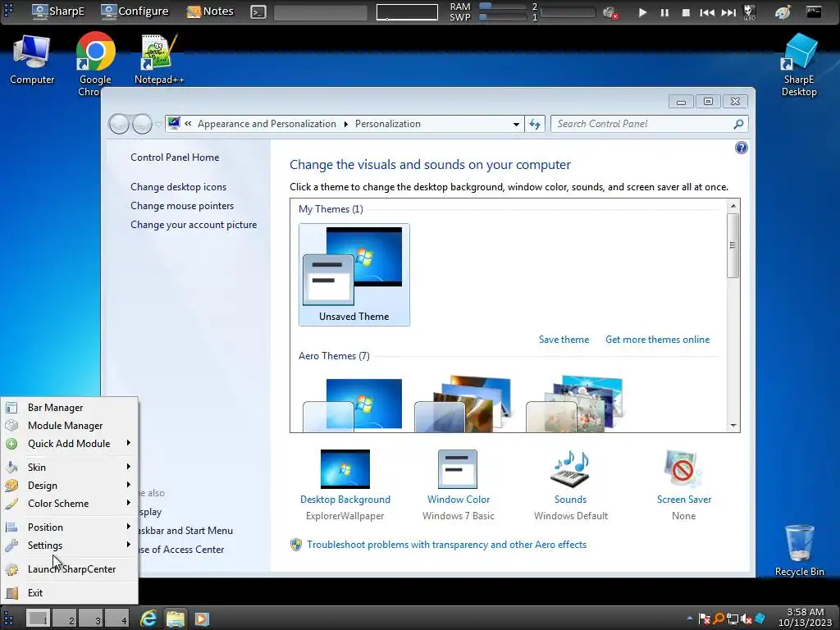Screen dimensions: 840x630
Task: Click the paint palette icon on top bar
Action: click(x=783, y=11)
